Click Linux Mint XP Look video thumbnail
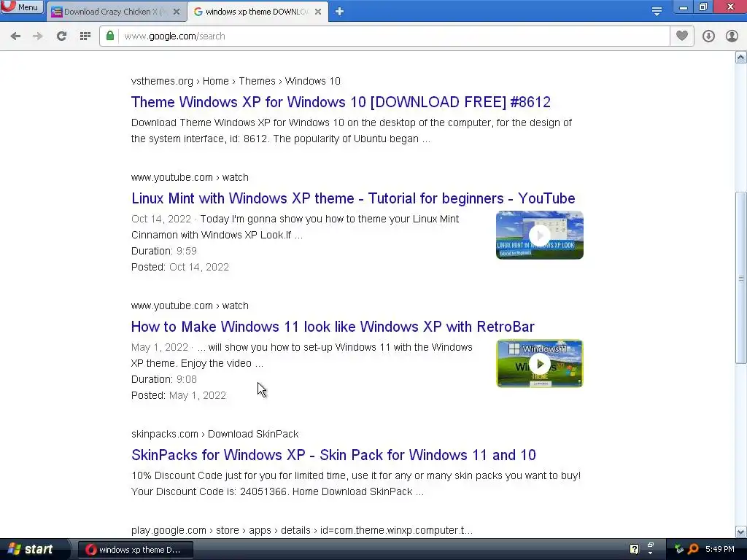 (539, 236)
